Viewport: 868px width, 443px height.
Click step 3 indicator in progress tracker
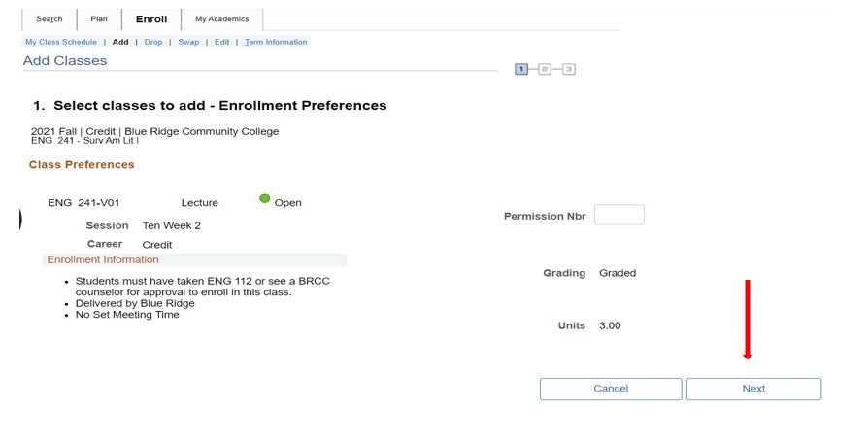coord(568,69)
